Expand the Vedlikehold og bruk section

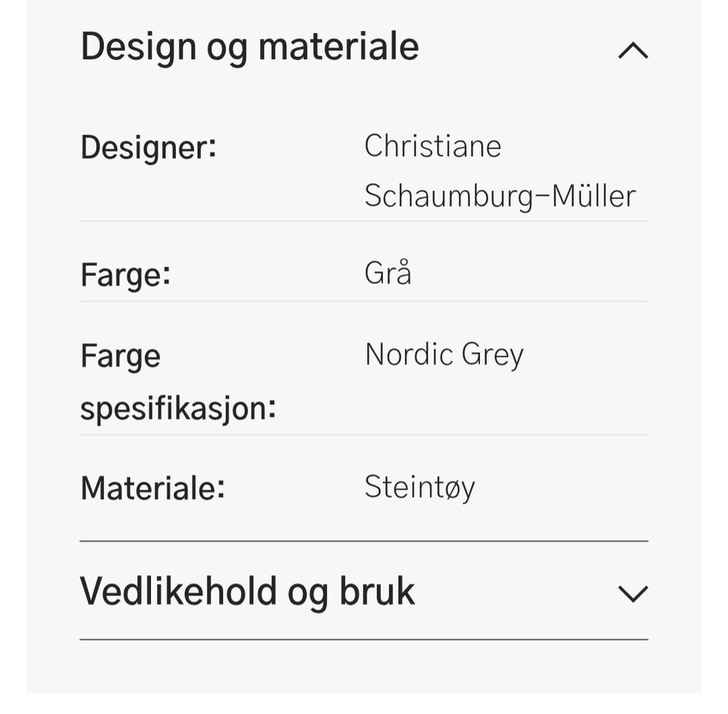(632, 593)
